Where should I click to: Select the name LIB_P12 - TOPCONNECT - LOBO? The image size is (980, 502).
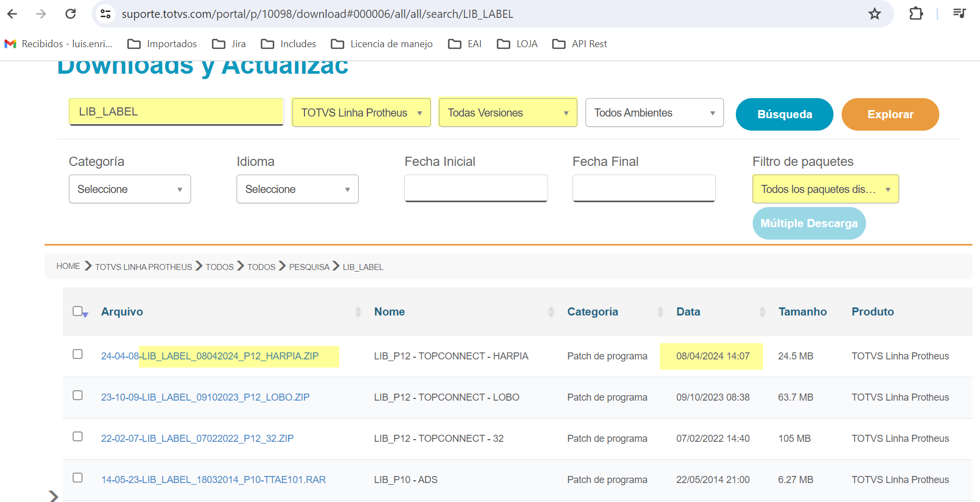click(x=447, y=397)
